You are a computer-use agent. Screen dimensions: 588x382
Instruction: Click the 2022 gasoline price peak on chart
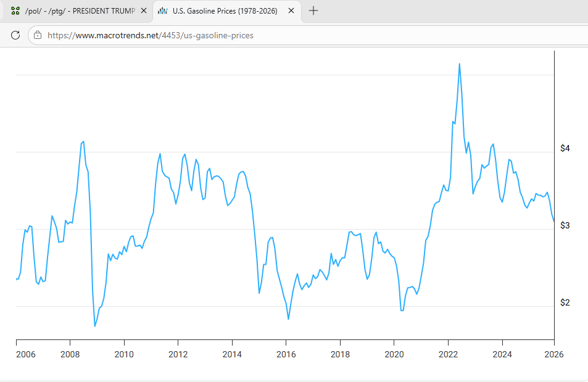460,64
